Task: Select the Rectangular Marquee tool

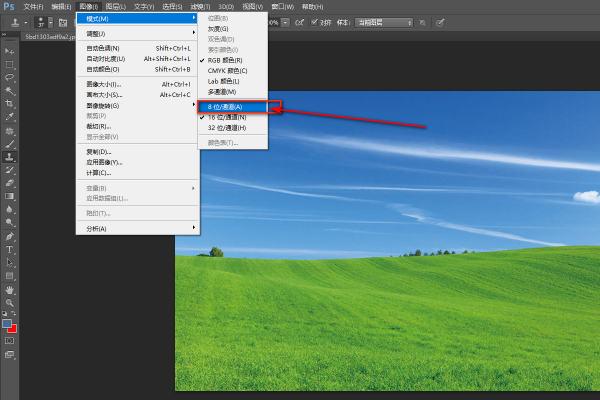Action: click(x=9, y=64)
